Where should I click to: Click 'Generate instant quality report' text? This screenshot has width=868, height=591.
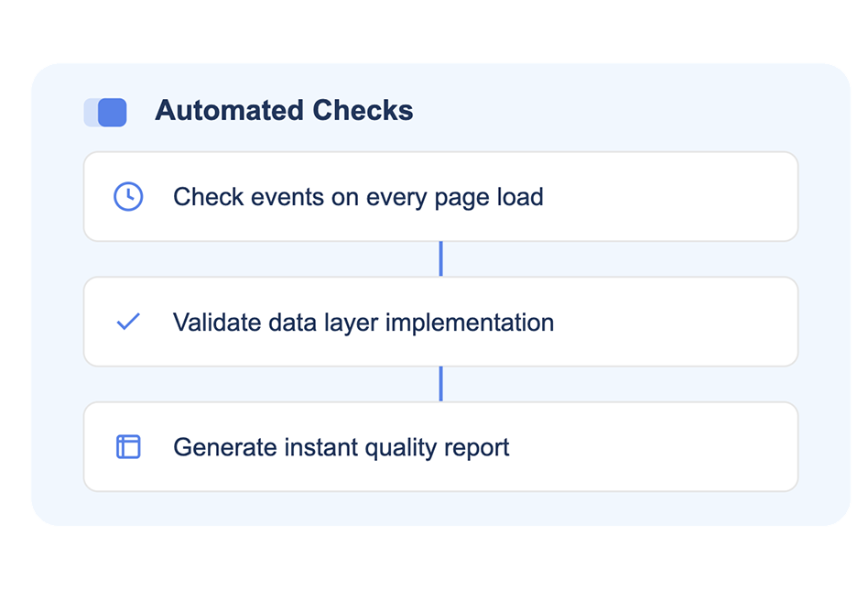341,448
